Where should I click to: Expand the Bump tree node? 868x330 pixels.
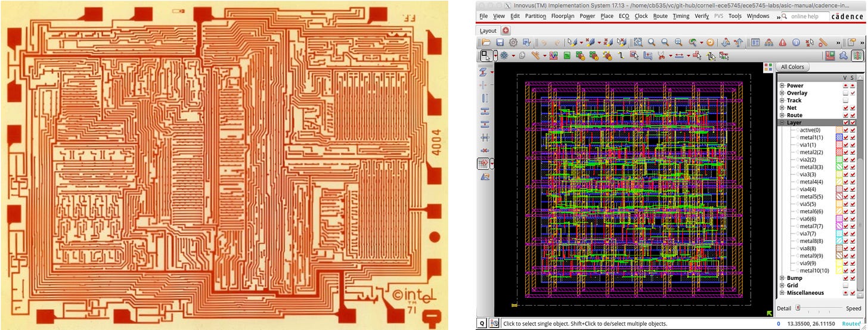pyautogui.click(x=782, y=278)
